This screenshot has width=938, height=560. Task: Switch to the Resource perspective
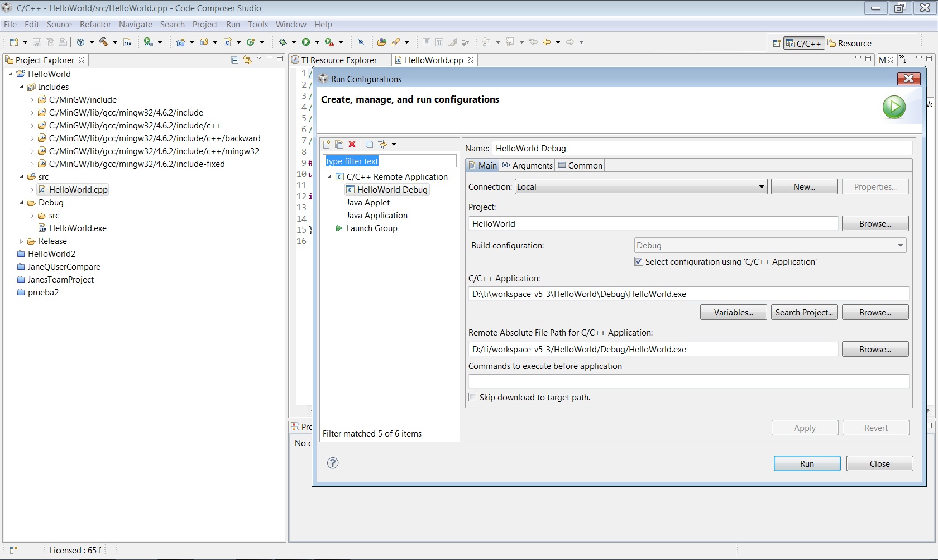(850, 43)
